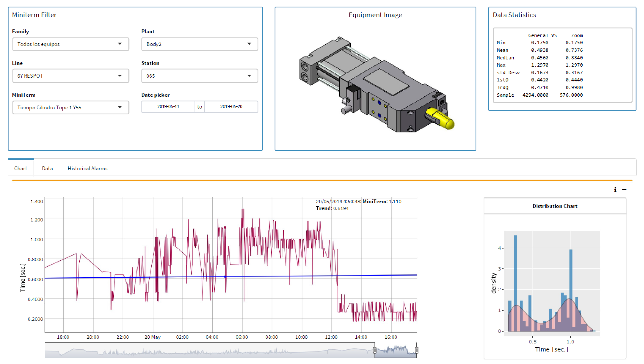The width and height of the screenshot is (644, 364).
Task: Switch to the Data tab
Action: coord(47,169)
